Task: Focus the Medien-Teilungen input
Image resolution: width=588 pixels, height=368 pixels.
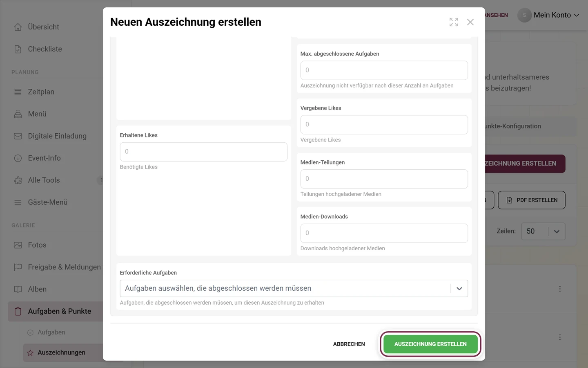Action: [x=384, y=179]
